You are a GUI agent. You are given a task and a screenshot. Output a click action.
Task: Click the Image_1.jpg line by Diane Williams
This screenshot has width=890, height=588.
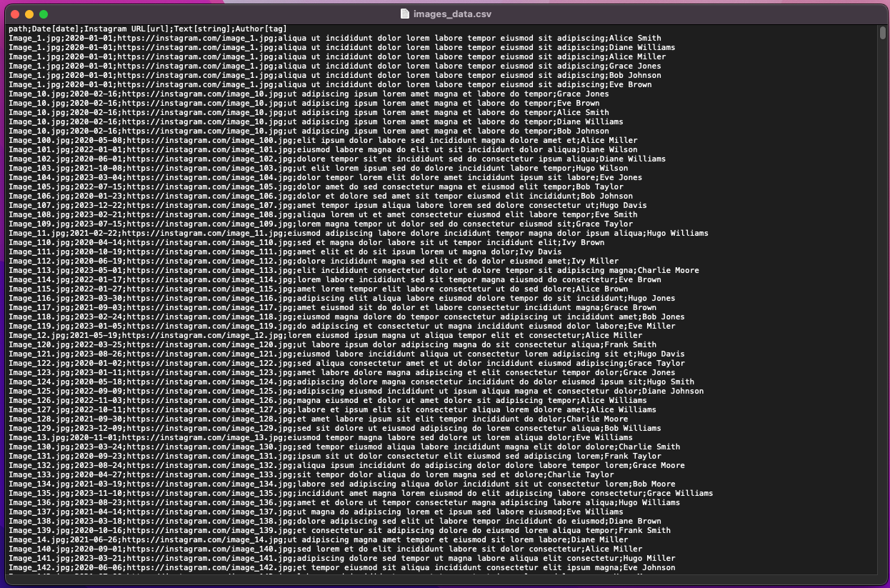(x=342, y=47)
